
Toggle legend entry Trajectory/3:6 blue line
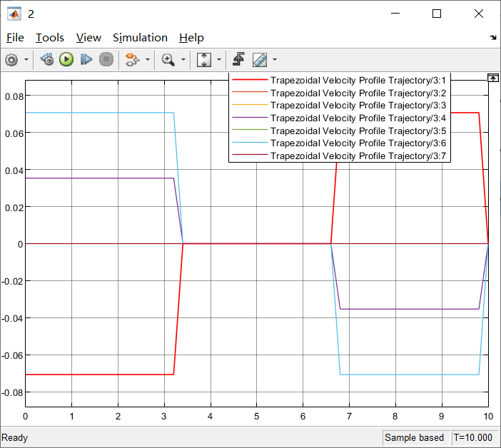coord(340,143)
